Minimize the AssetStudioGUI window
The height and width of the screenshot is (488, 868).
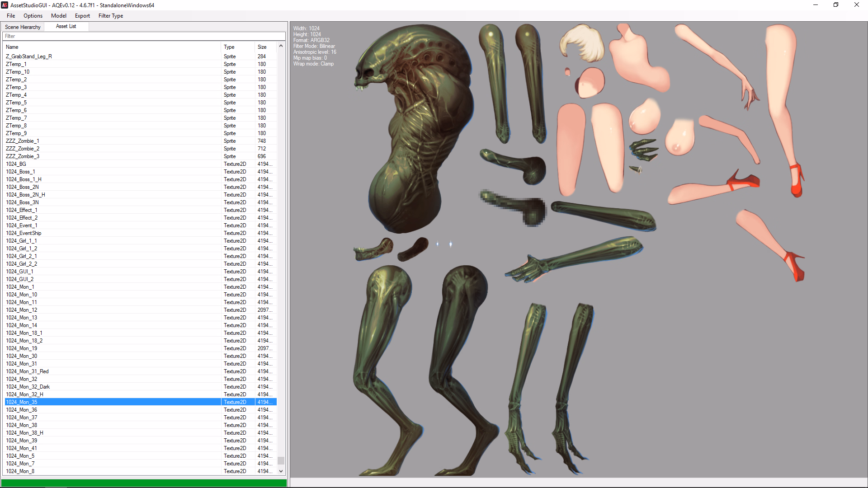816,5
